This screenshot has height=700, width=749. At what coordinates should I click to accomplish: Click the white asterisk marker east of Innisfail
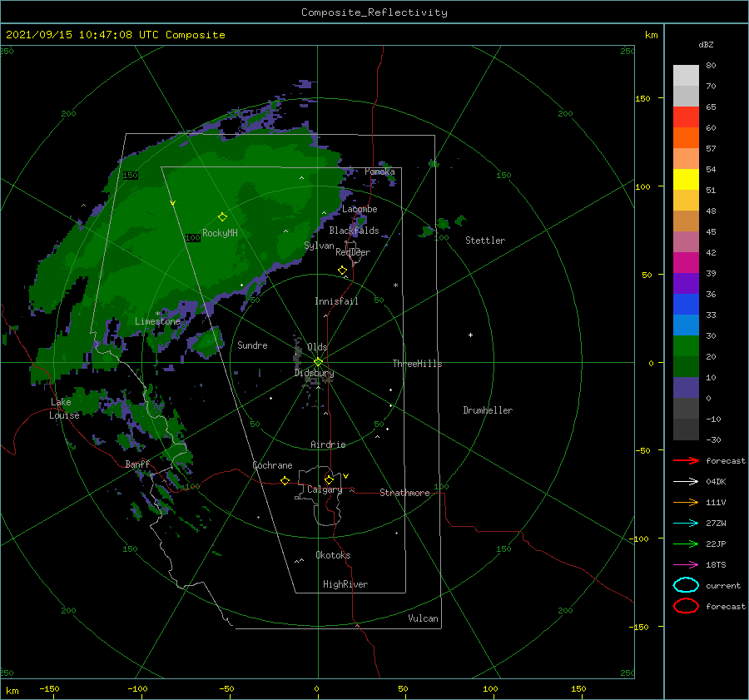coord(395,285)
